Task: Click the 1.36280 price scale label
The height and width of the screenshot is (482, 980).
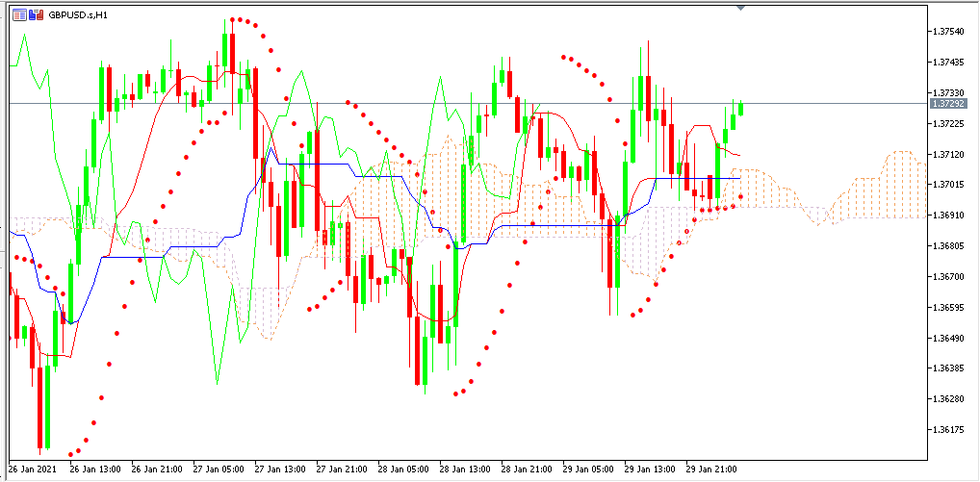Action: point(948,398)
